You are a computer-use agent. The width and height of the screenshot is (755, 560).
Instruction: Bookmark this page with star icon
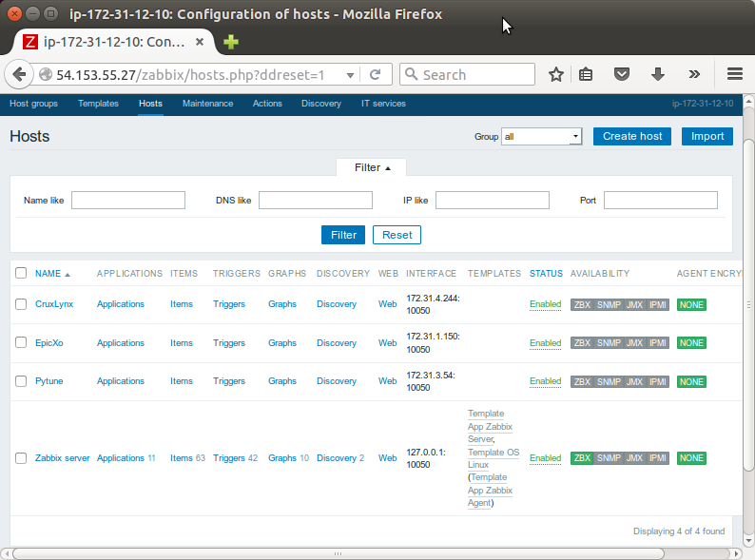556,74
